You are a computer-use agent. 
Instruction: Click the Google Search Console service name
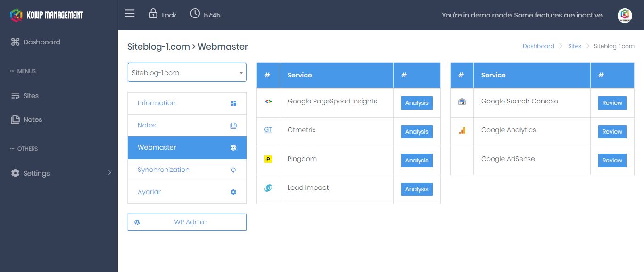click(x=520, y=101)
